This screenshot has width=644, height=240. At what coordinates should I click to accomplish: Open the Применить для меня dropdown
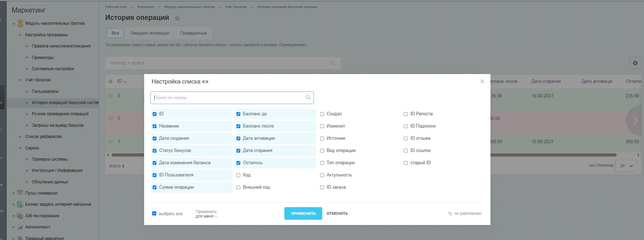click(206, 214)
